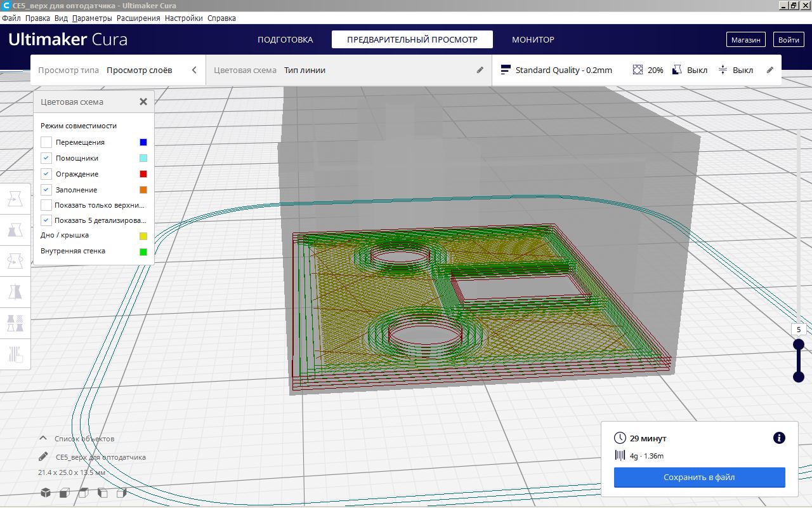The image size is (812, 508).
Task: Enable the Перемещения checkbox
Action: click(x=46, y=142)
